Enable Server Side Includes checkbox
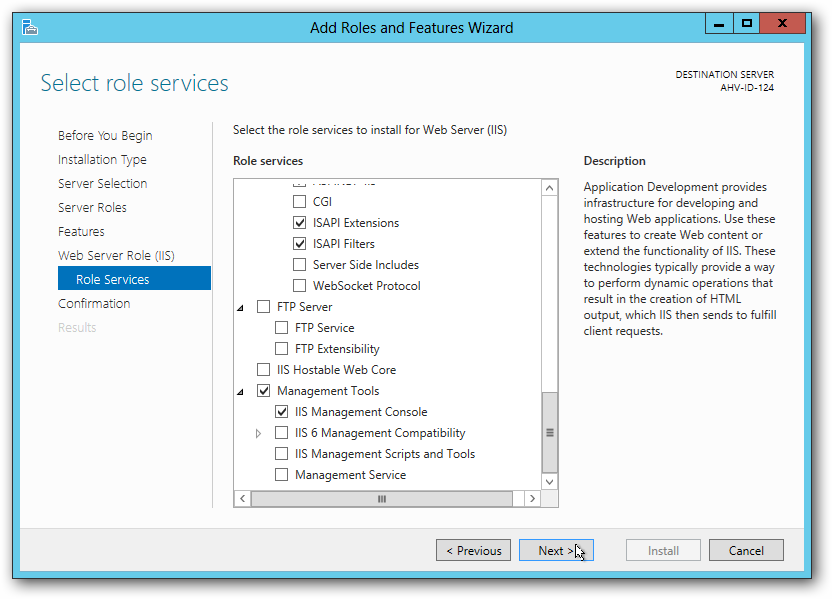Screen dimensions: 832x599 point(299,265)
